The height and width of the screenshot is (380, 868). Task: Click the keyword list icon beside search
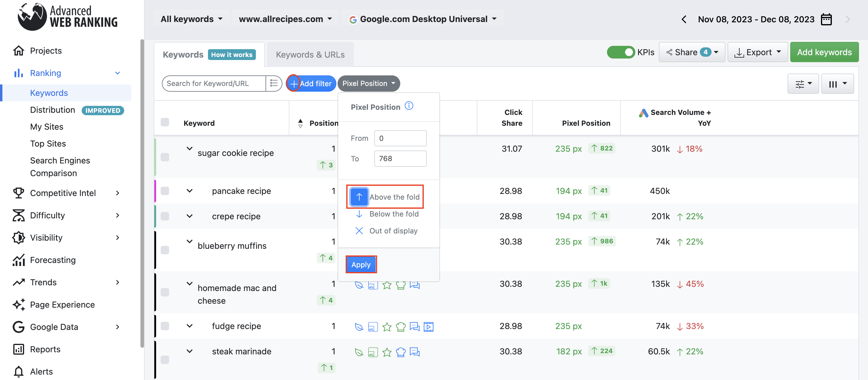pos(274,83)
